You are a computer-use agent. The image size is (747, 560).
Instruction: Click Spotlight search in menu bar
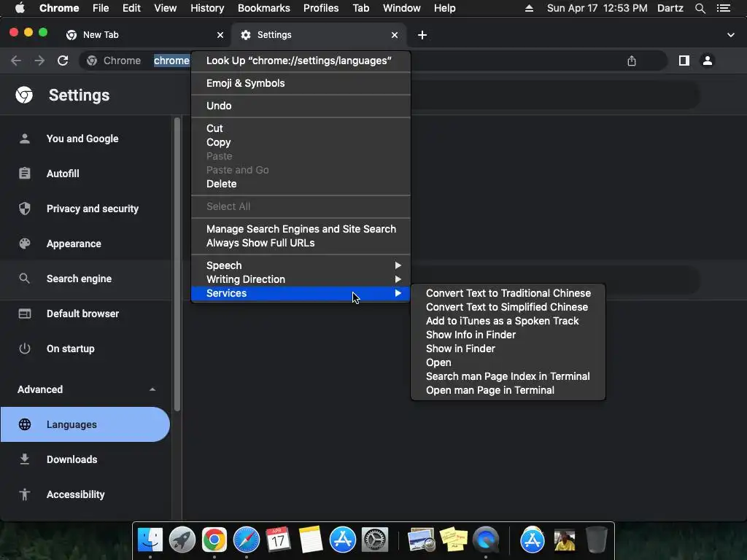point(700,8)
